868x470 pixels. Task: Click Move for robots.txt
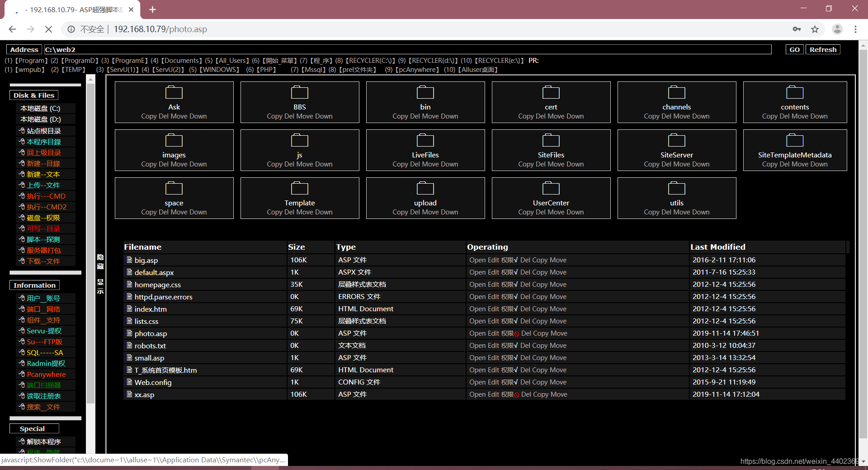click(x=558, y=346)
